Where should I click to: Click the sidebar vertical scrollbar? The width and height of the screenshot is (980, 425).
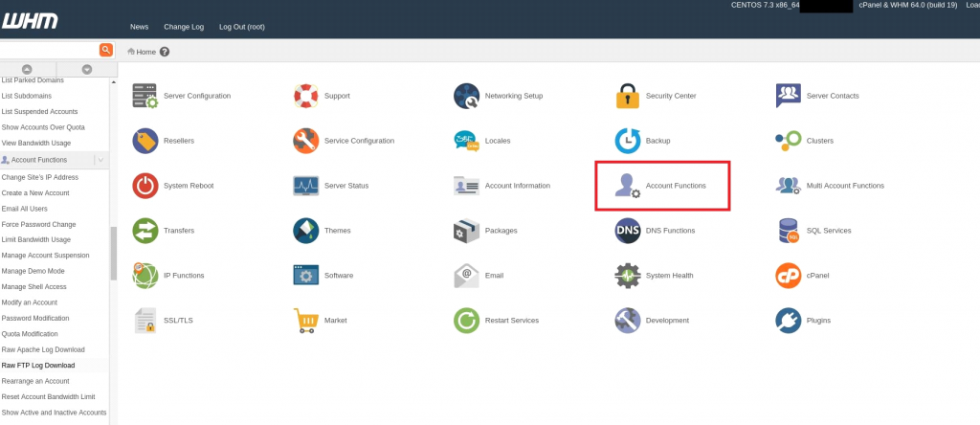113,254
